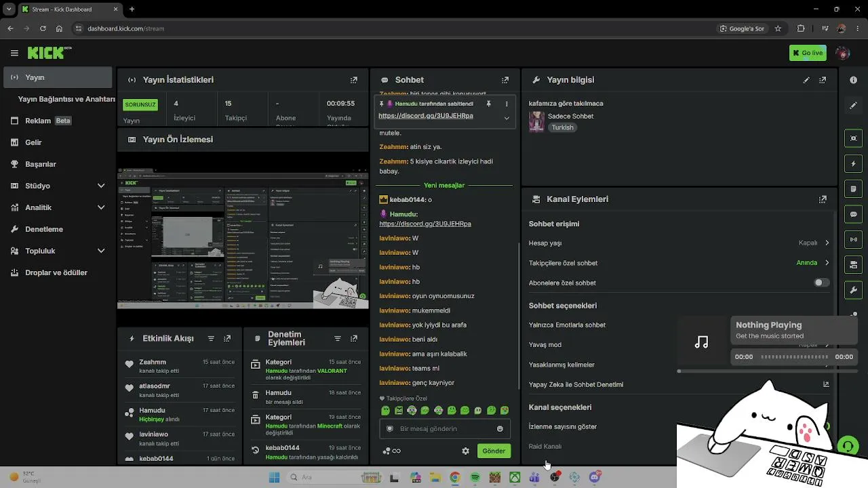Viewport: 868px width, 488px height.
Task: Open the profile avatar menu
Action: (843, 53)
